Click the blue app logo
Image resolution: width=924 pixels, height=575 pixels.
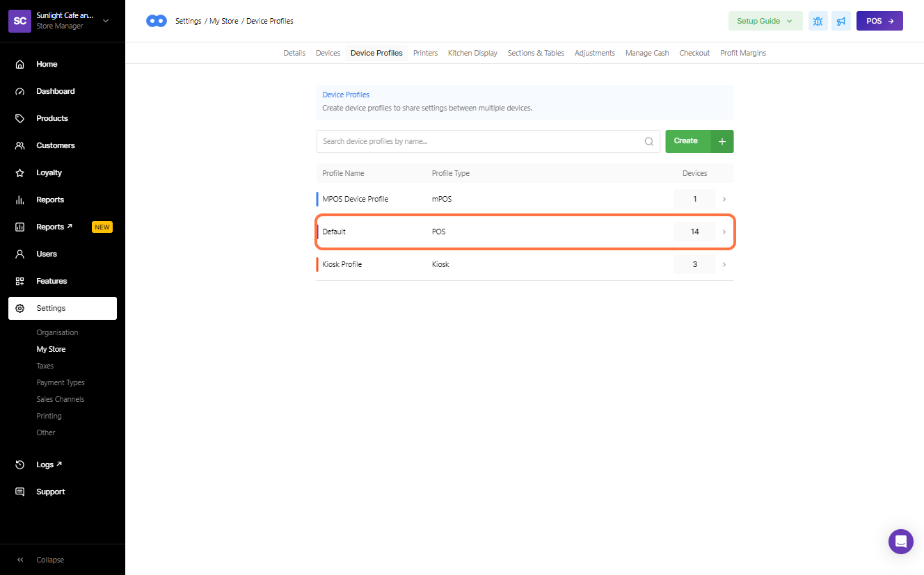coord(157,21)
